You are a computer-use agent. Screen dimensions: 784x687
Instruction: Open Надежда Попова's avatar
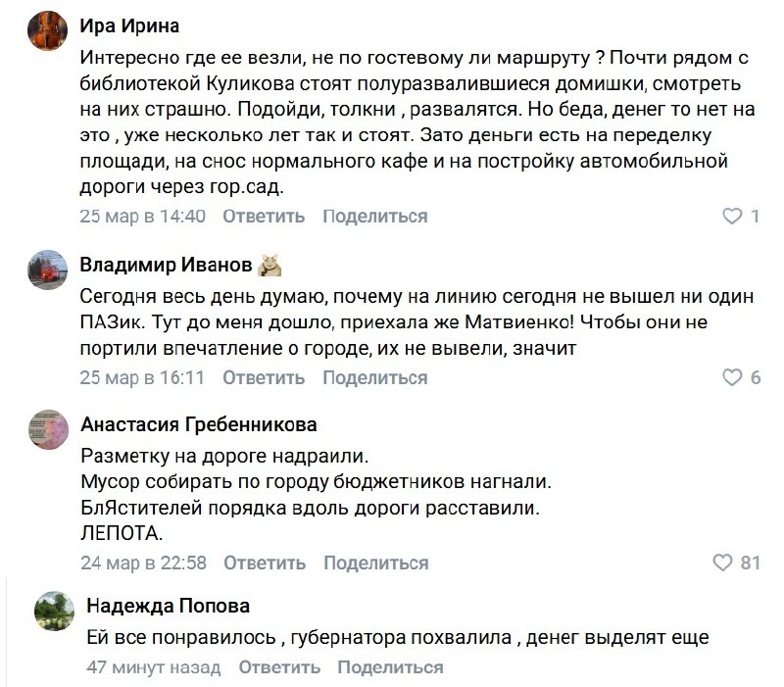tap(55, 610)
